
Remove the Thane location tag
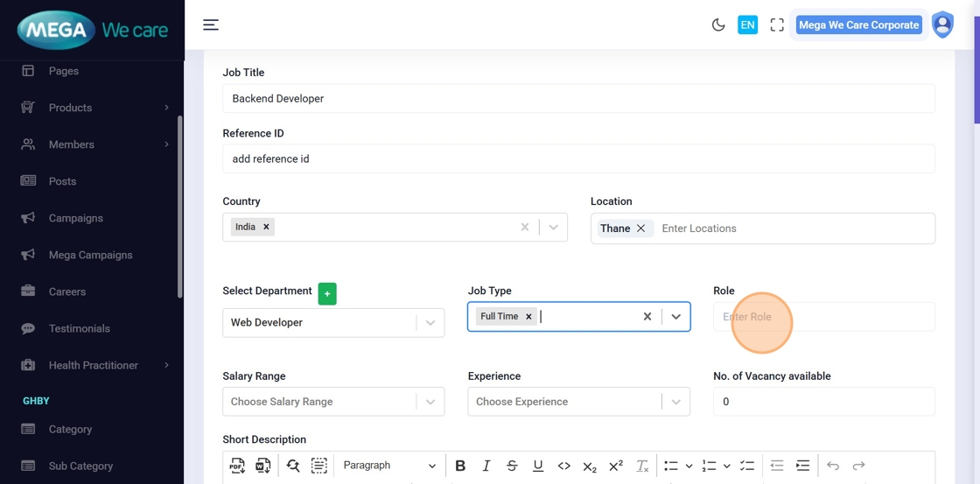coord(641,228)
